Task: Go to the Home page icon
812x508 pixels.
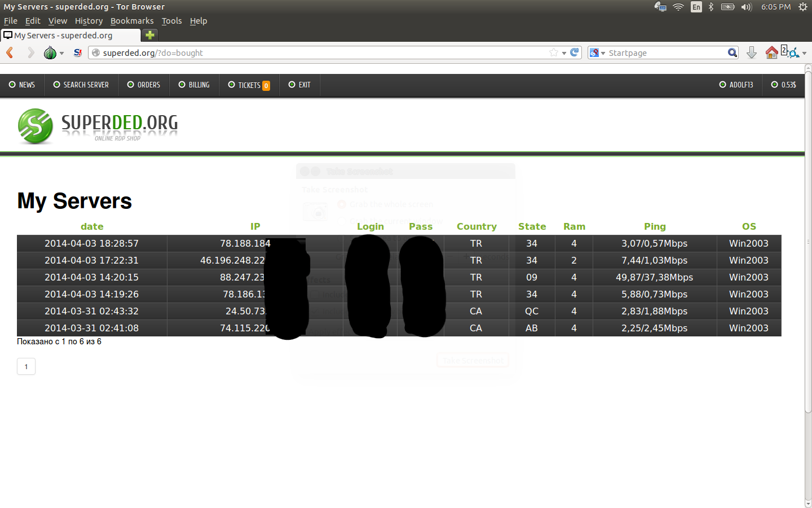Action: click(772, 52)
